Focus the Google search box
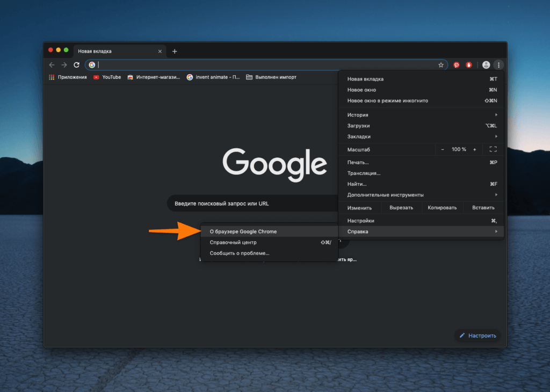 click(254, 204)
